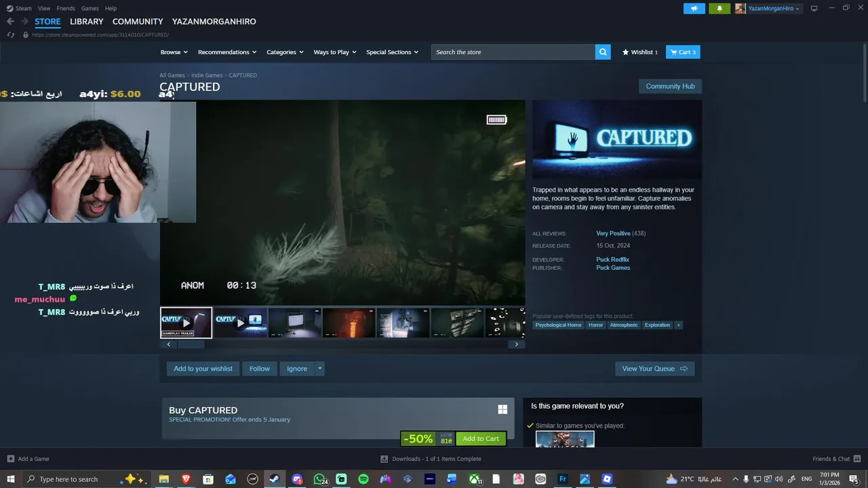Open the Ignore options dropdown arrow

pyautogui.click(x=320, y=369)
